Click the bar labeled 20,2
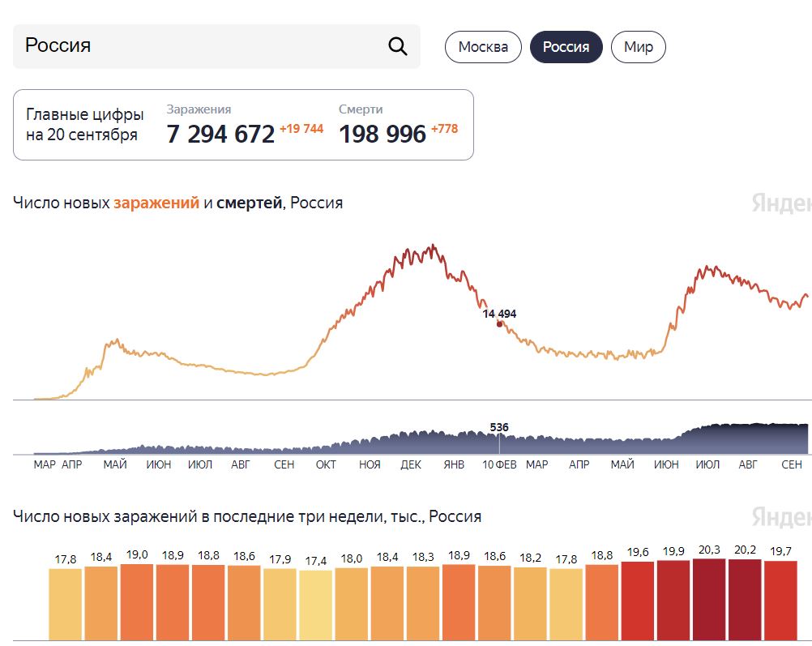Viewport: 812px width, 646px height. tap(745, 600)
